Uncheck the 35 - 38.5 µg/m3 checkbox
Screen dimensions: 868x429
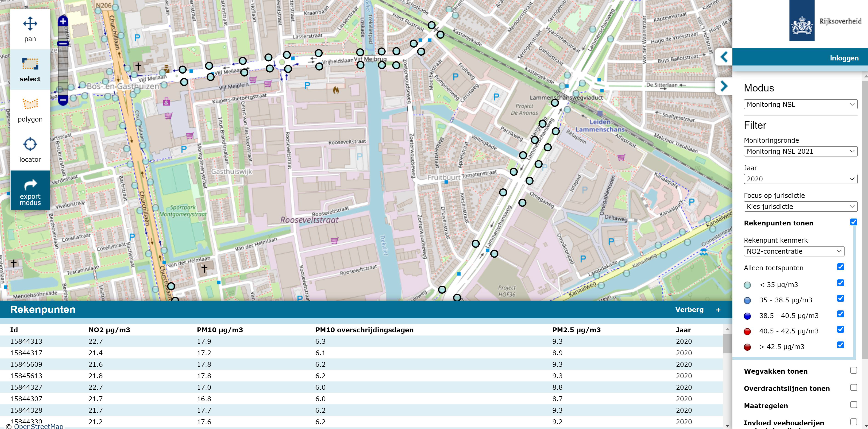(840, 298)
